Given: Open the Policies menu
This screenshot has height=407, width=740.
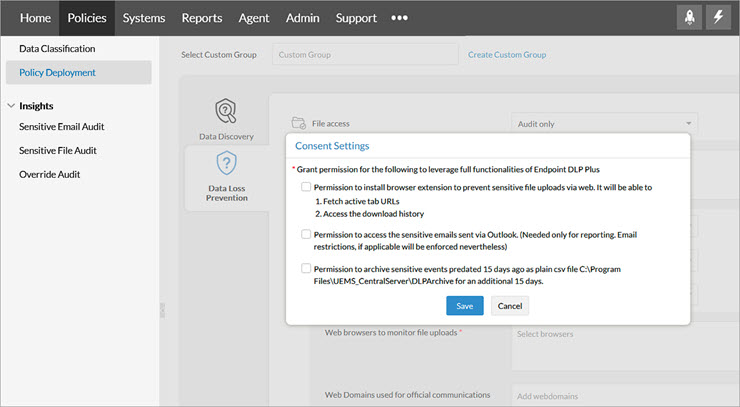Looking at the screenshot, I should [x=87, y=18].
